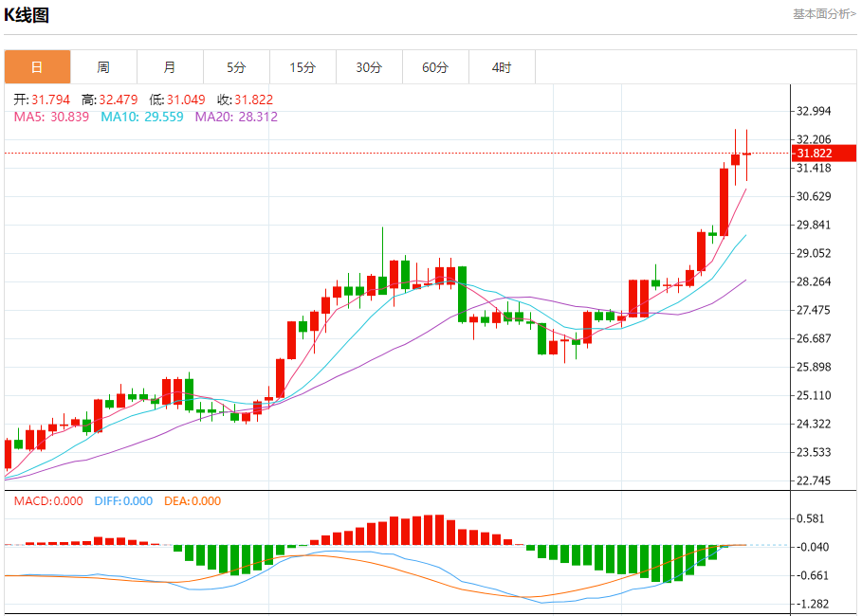This screenshot has width=862, height=616.
Task: Click the -1.282 MACD axis label
Action: click(x=813, y=604)
